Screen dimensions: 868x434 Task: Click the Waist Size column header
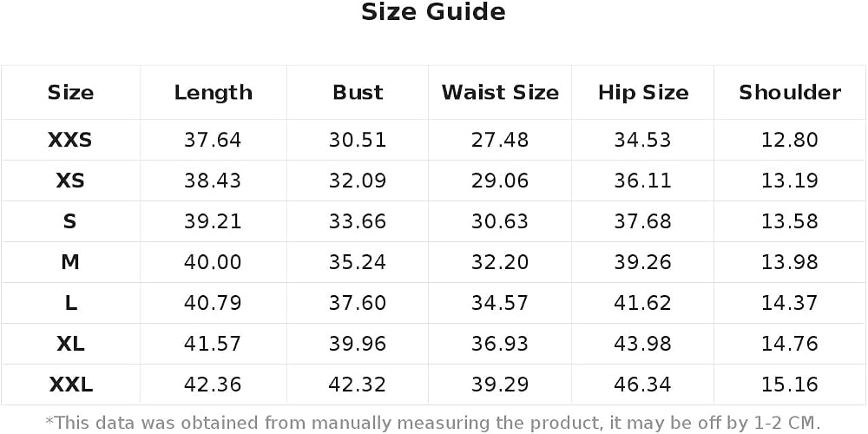pos(500,93)
